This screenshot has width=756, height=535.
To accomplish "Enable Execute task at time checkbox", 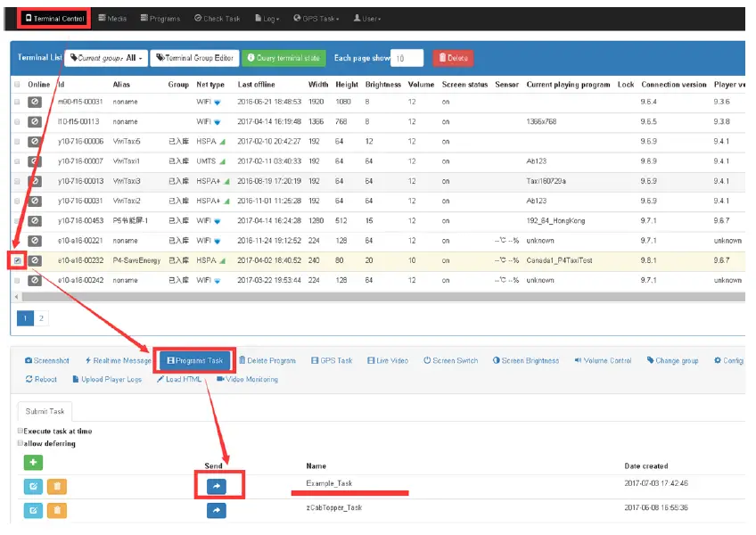I will coord(21,432).
